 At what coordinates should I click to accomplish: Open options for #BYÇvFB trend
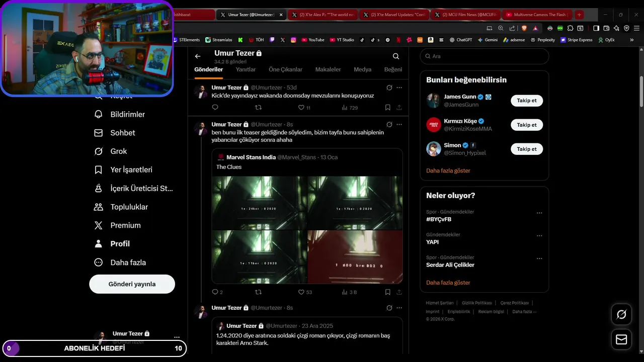tap(539, 213)
